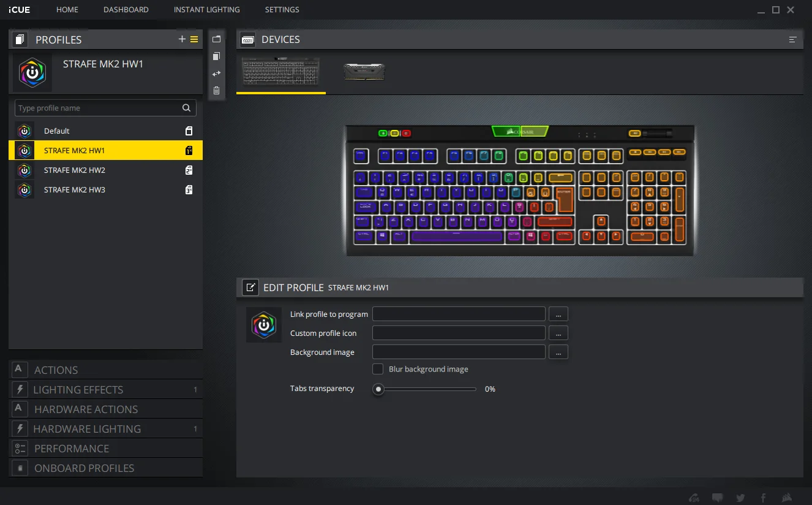812x505 pixels.
Task: Open the 24-hour support phone icon
Action: (694, 498)
